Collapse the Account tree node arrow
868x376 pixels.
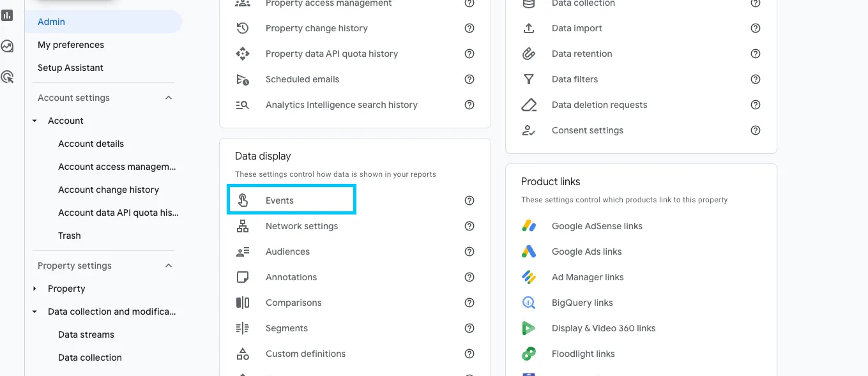point(35,121)
